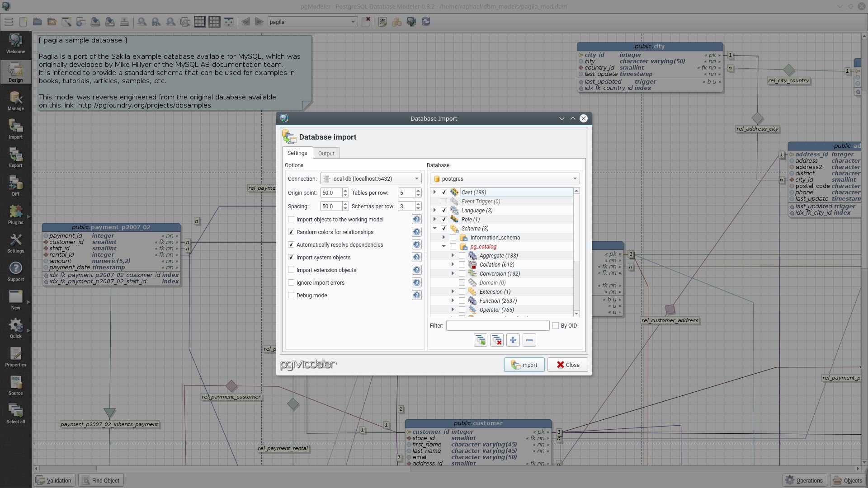Switch to the Design view
868x488 pixels.
point(15,72)
